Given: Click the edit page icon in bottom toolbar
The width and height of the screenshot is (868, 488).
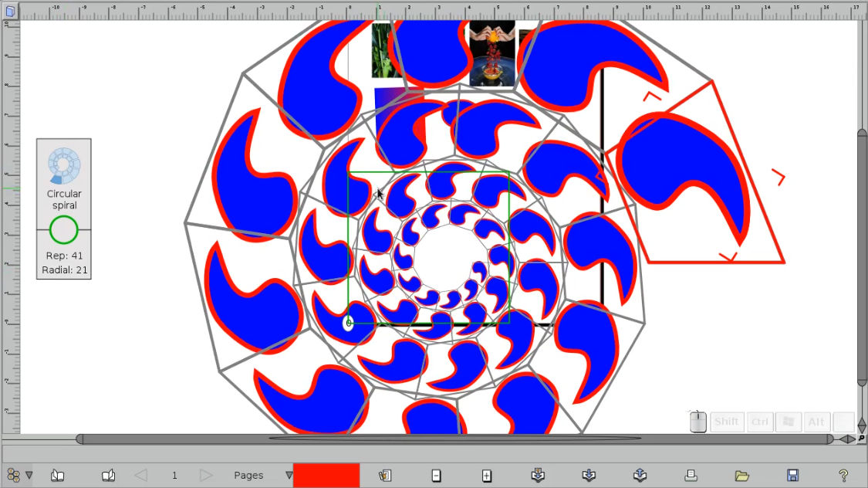Looking at the screenshot, I should pyautogui.click(x=385, y=475).
